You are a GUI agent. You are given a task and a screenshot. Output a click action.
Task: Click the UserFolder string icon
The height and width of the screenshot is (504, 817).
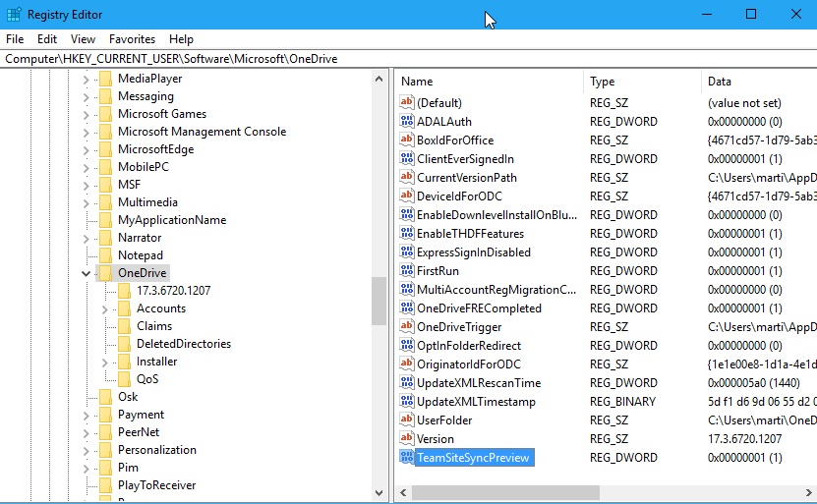pos(406,420)
